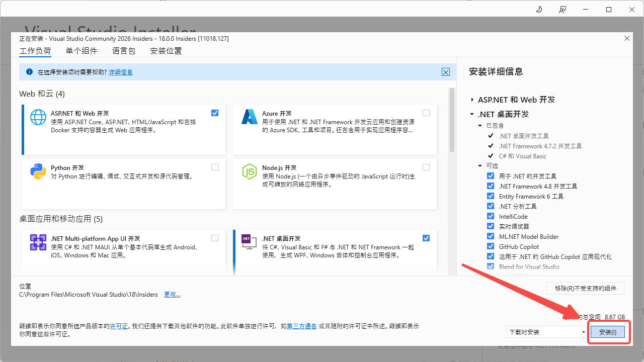
Task: Click the 安装(I) button
Action: (x=608, y=332)
